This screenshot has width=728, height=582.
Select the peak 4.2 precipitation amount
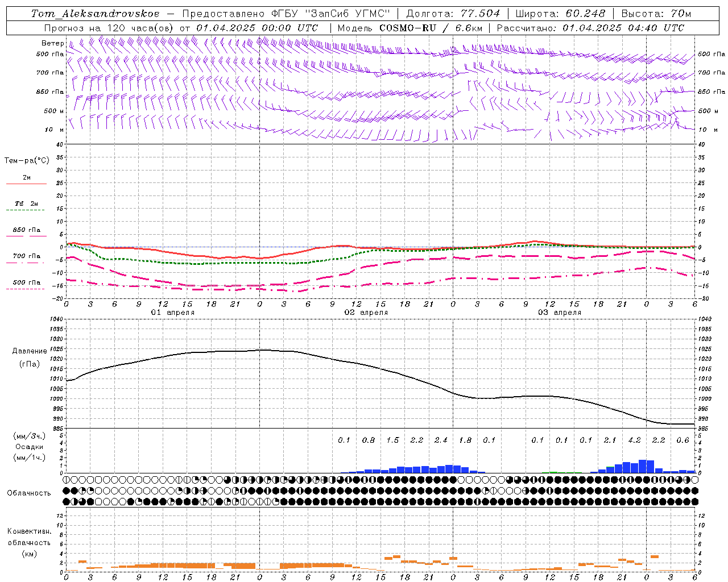(634, 440)
